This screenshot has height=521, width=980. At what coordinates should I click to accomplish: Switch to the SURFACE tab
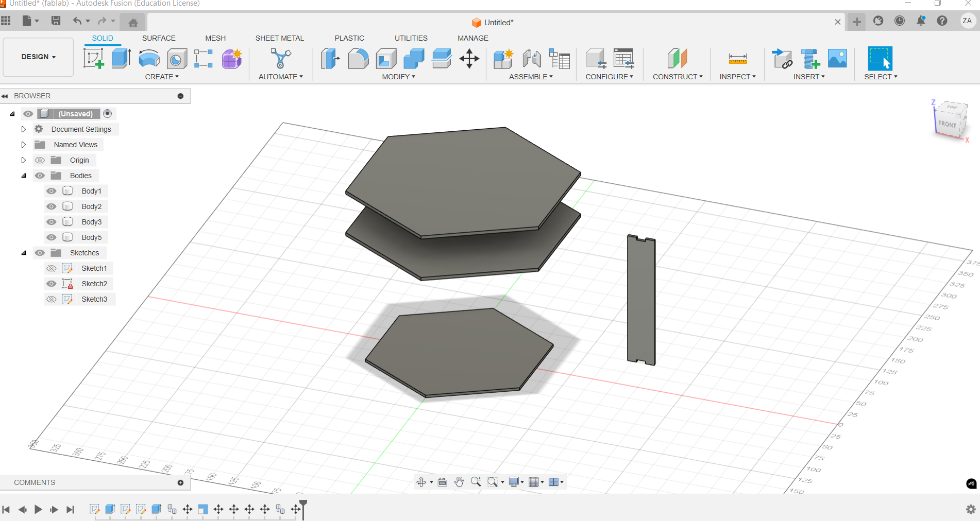point(159,38)
